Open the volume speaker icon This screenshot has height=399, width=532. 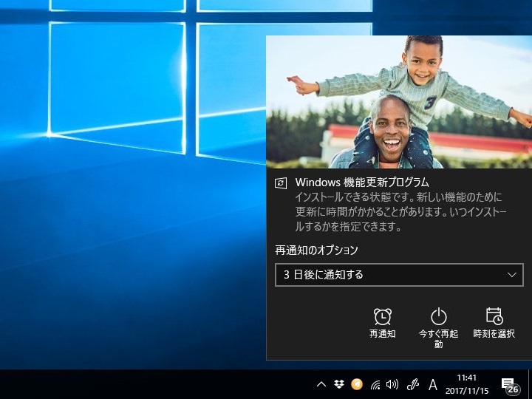coord(392,384)
